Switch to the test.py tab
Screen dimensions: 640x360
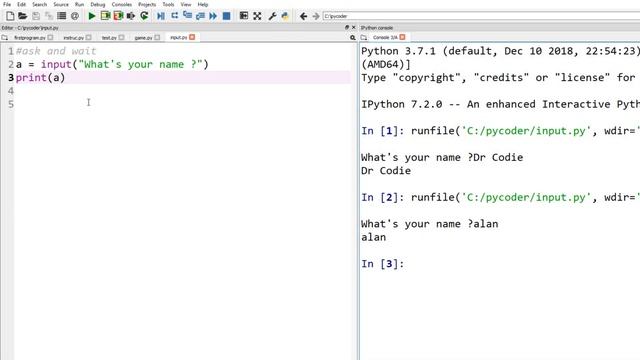[x=109, y=38]
